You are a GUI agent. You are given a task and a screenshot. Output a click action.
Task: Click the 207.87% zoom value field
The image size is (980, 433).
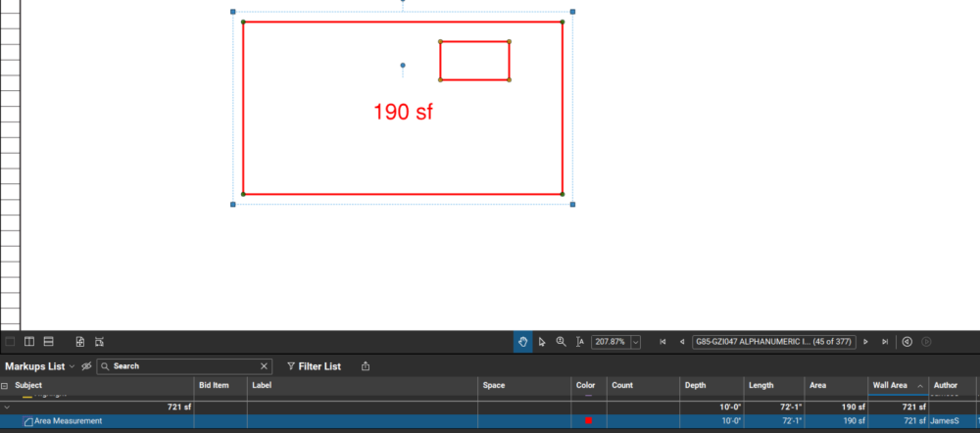click(x=611, y=342)
